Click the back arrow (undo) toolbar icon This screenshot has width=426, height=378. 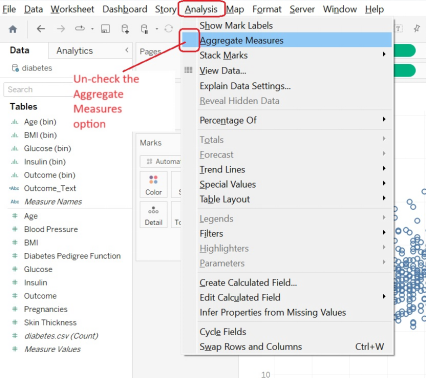pos(41,29)
